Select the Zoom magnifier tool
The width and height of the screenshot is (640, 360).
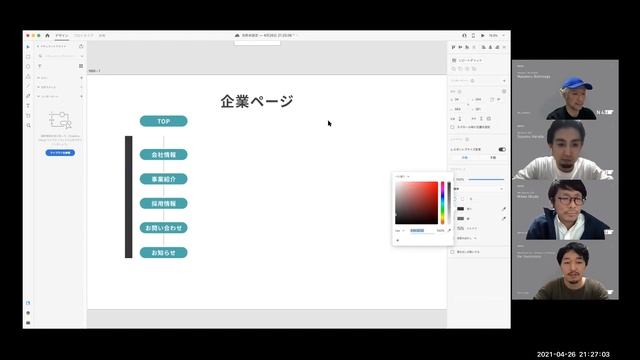pos(28,126)
